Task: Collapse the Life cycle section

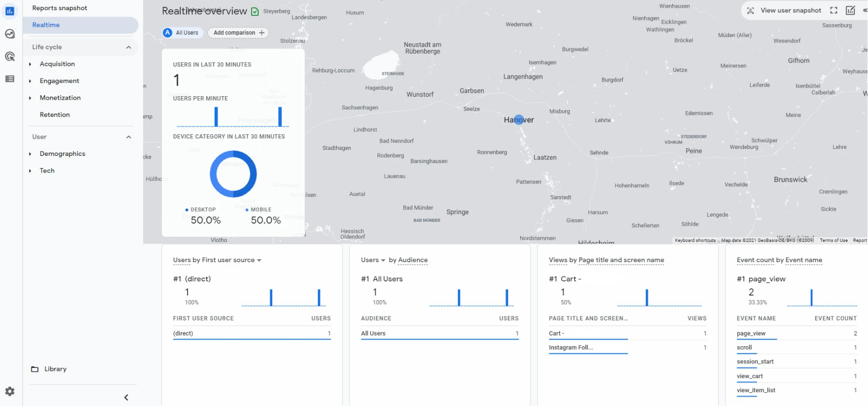Action: point(129,47)
